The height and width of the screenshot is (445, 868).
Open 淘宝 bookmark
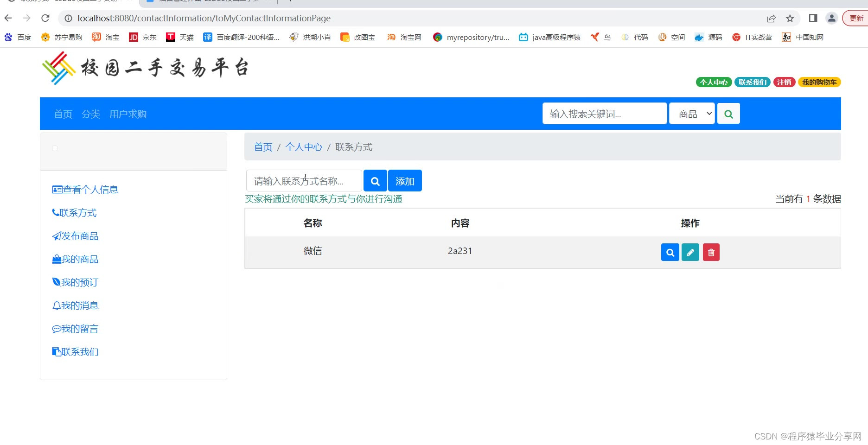[106, 37]
